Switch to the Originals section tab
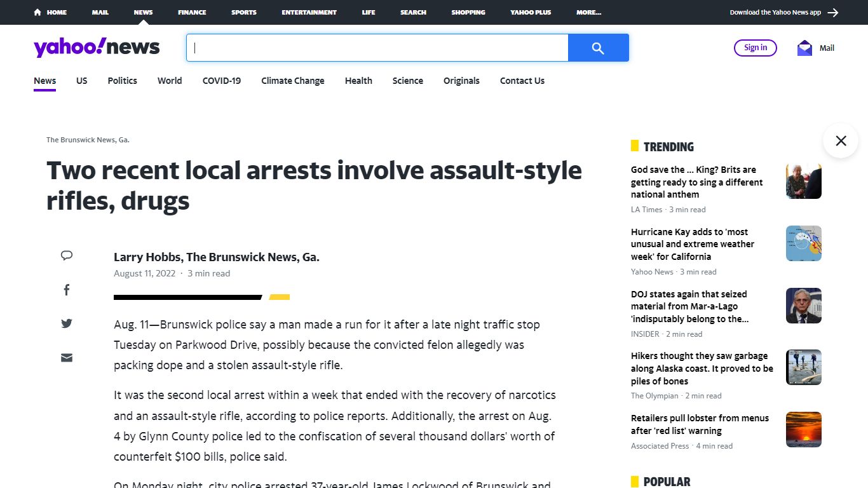Viewport: 868px width, 488px height. point(461,81)
